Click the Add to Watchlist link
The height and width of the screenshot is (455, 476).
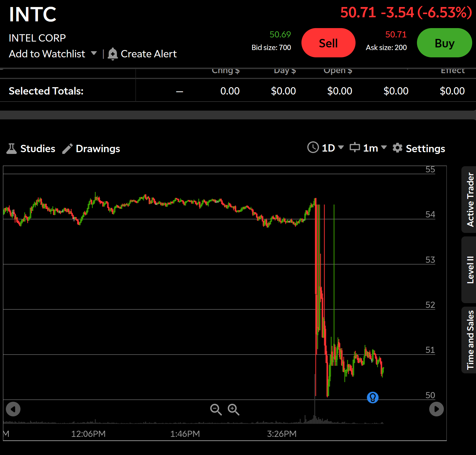[47, 54]
